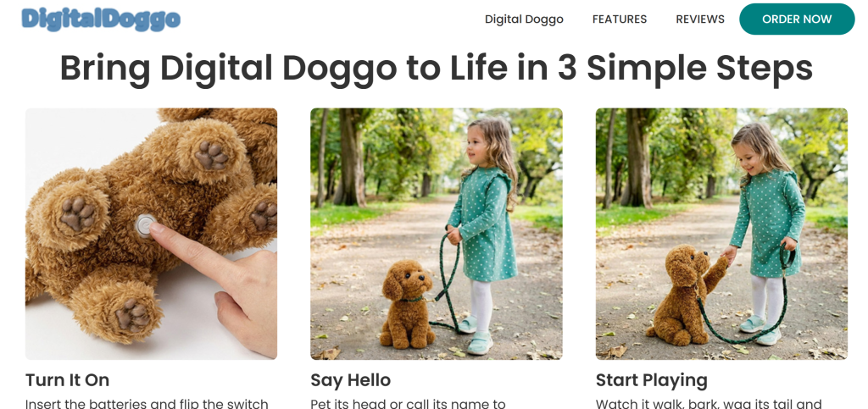
Task: Click the 'Start Playing' heading
Action: [x=651, y=380]
